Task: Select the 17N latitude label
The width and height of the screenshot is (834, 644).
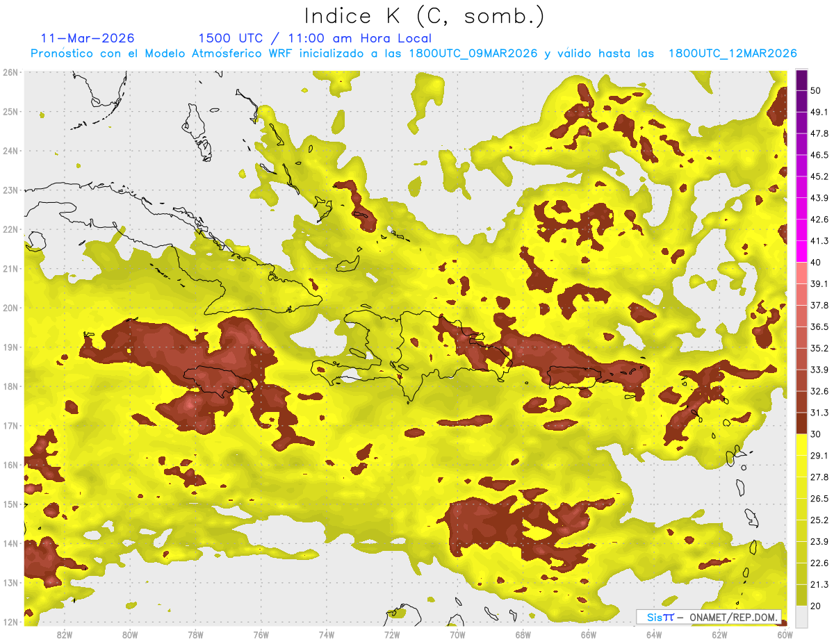Action: tap(11, 426)
